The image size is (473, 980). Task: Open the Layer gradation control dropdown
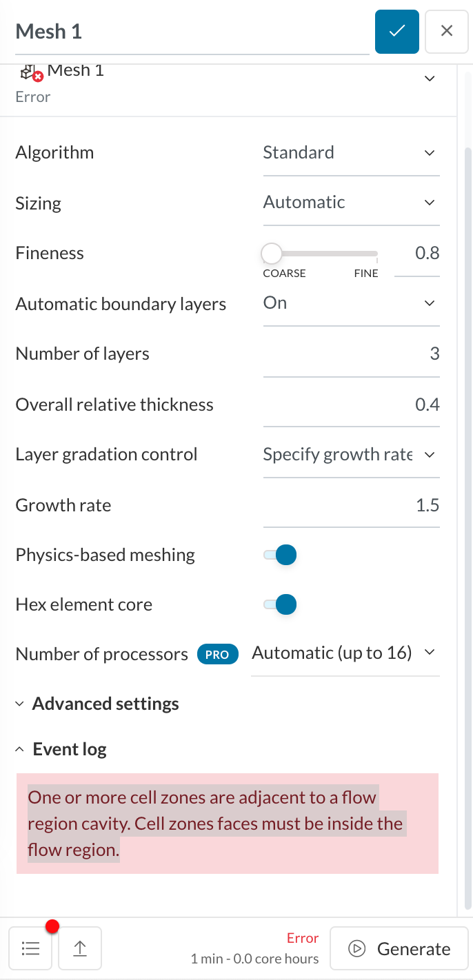coord(350,455)
